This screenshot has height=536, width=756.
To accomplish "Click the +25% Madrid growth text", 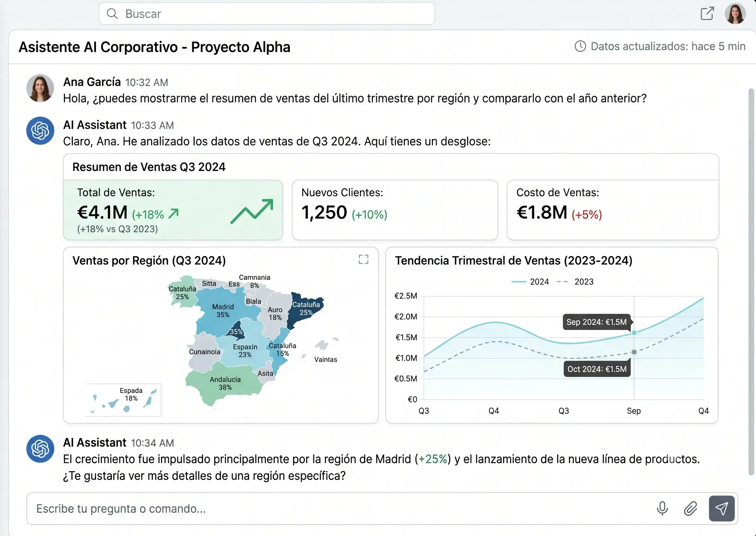I will pos(432,459).
